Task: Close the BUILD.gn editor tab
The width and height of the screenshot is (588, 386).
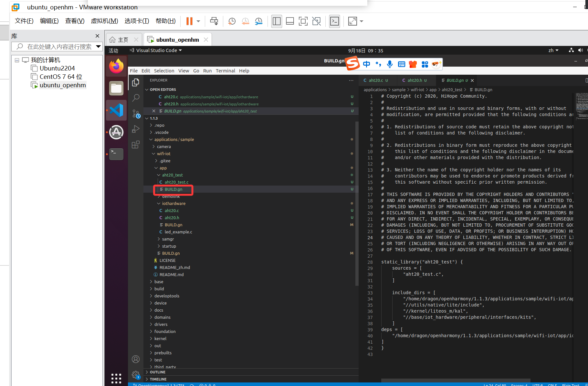Action: [472, 80]
